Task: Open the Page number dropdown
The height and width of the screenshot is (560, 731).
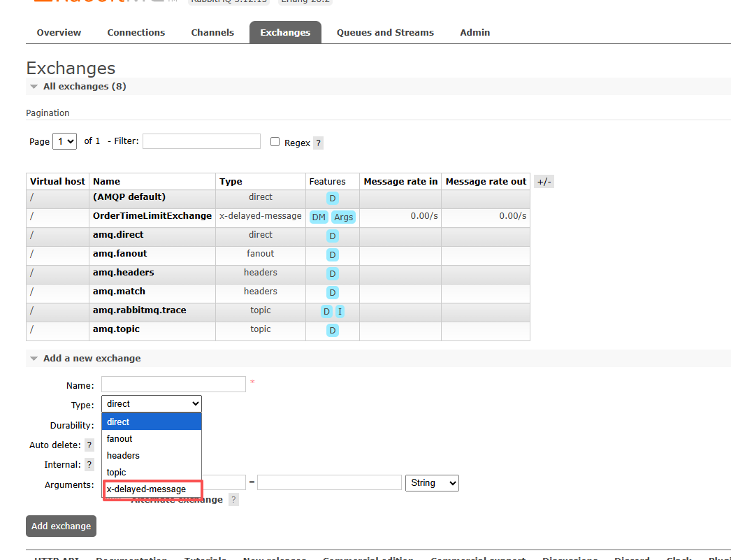Action: [x=64, y=141]
